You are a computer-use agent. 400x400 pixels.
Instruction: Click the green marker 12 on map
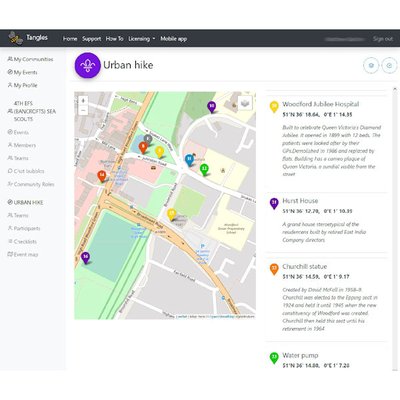coord(204,169)
